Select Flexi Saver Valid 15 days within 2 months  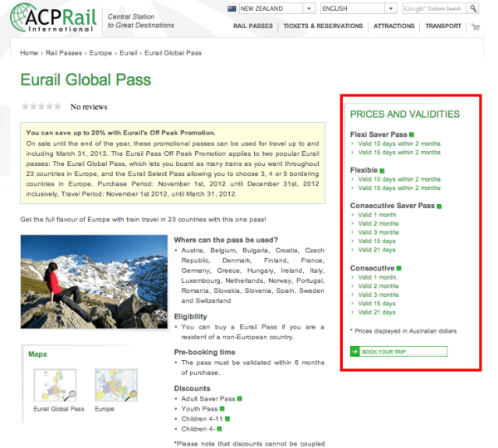pos(399,153)
